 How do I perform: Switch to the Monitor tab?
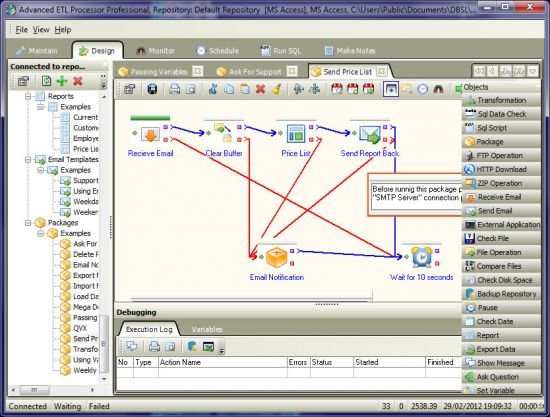(155, 51)
